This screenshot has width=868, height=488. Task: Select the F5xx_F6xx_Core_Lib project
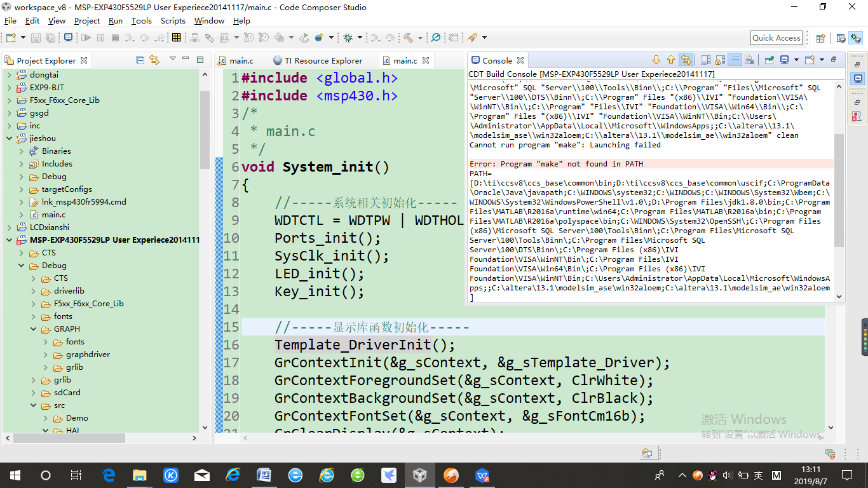coord(64,100)
